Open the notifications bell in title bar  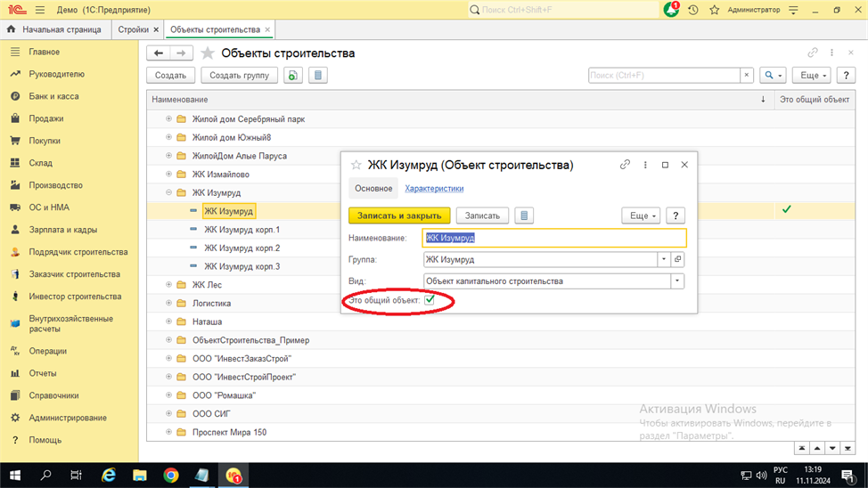point(671,10)
